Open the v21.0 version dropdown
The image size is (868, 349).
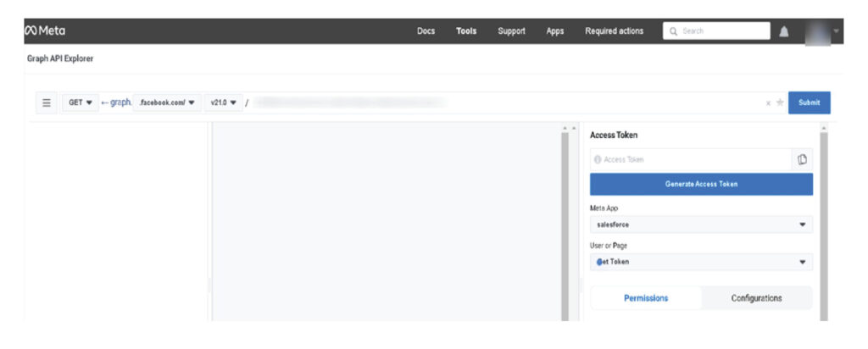224,102
